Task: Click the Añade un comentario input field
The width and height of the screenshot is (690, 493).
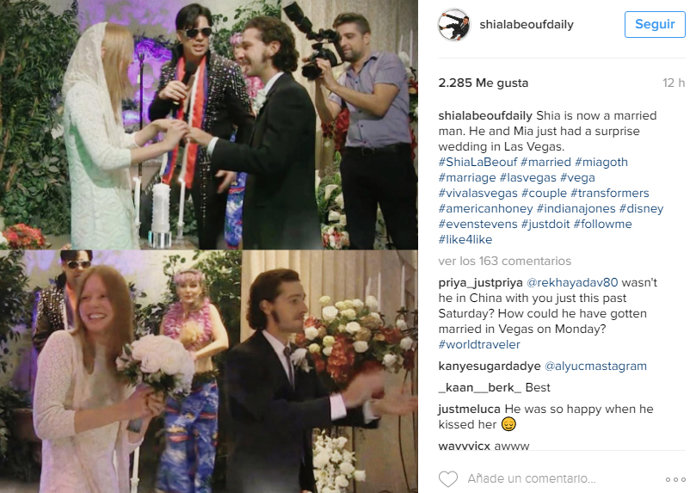Action: 532,478
